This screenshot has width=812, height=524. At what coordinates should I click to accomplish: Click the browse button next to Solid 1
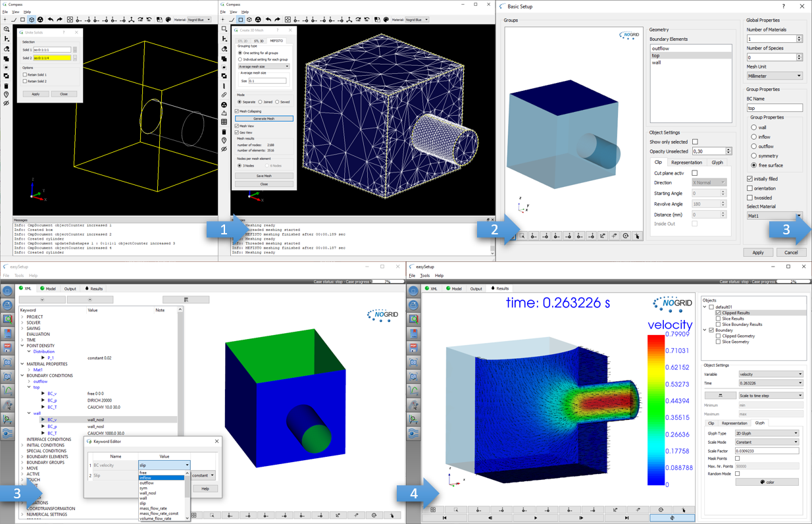point(75,50)
